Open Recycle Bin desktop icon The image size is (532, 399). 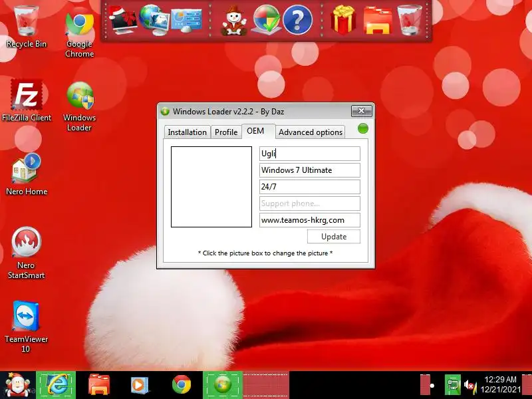(x=26, y=27)
